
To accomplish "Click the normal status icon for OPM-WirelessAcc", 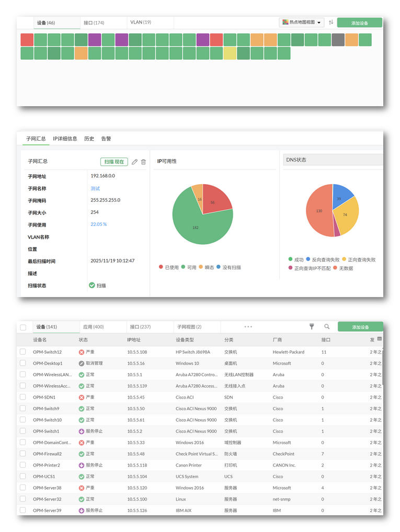I will point(82,386).
